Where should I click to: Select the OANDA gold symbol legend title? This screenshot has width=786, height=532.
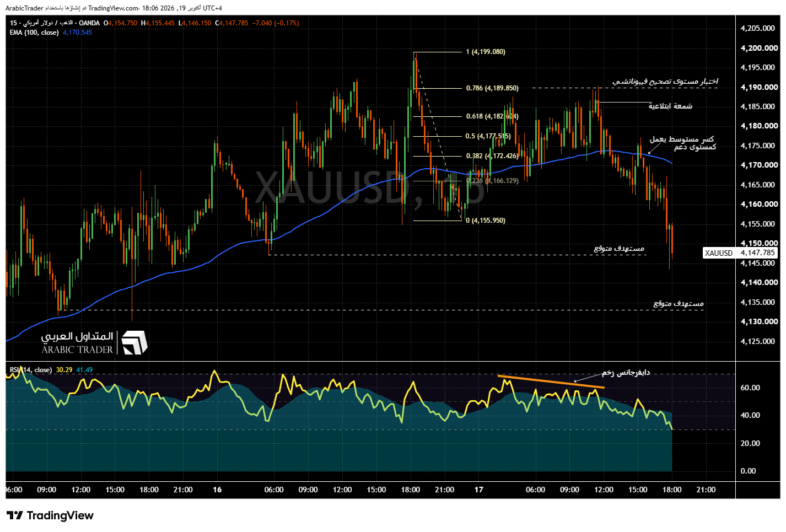pyautogui.click(x=55, y=23)
